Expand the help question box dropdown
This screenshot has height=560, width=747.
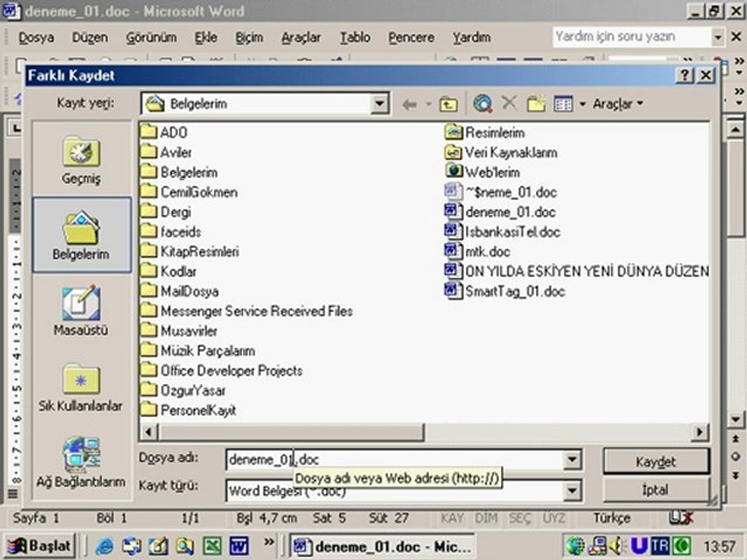[718, 37]
